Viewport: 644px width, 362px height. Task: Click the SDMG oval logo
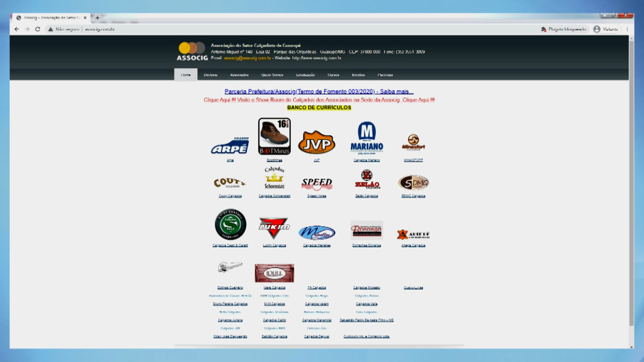coord(414,183)
